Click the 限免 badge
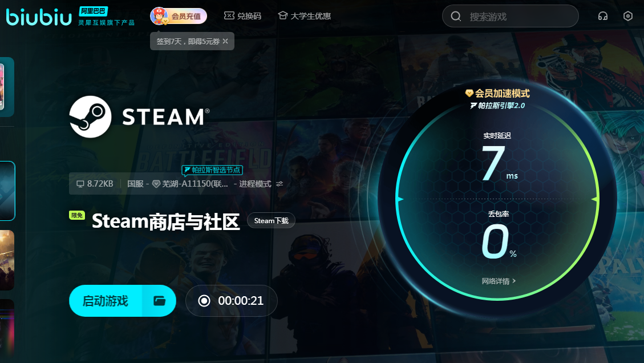Image resolution: width=644 pixels, height=363 pixels. point(77,215)
